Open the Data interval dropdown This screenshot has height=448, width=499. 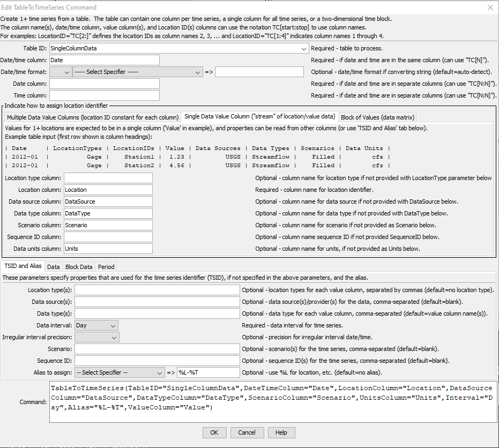(96, 325)
